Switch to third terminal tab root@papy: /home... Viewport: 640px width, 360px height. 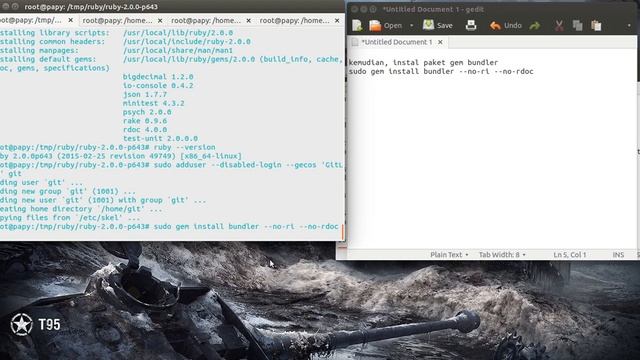(206, 20)
